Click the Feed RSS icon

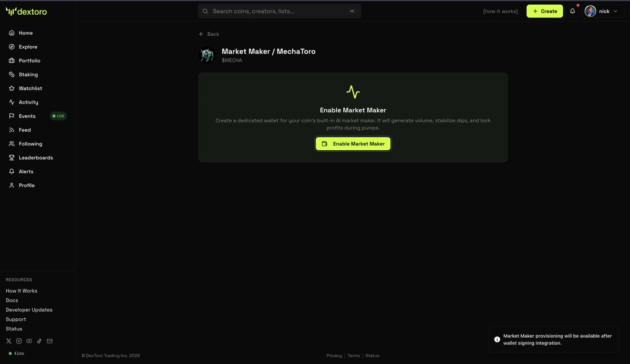pyautogui.click(x=12, y=130)
